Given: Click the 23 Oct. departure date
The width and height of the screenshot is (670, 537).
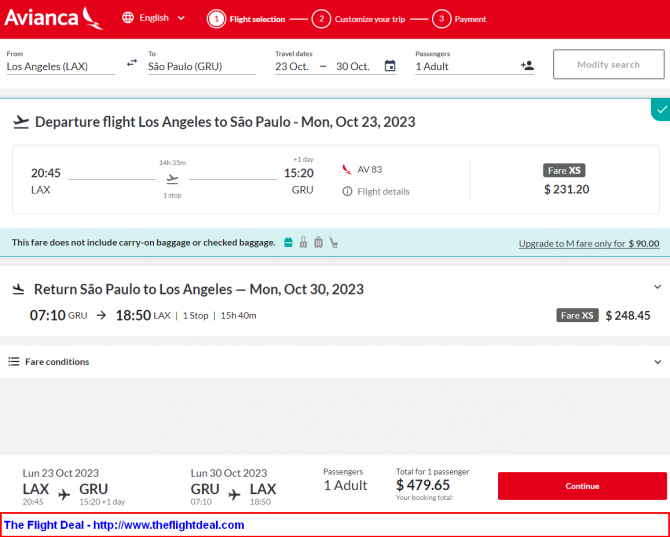Looking at the screenshot, I should point(292,67).
